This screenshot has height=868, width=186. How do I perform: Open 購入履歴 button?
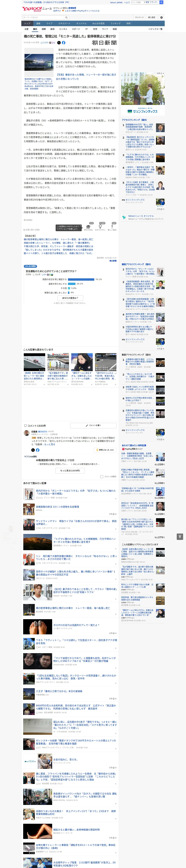152,17
